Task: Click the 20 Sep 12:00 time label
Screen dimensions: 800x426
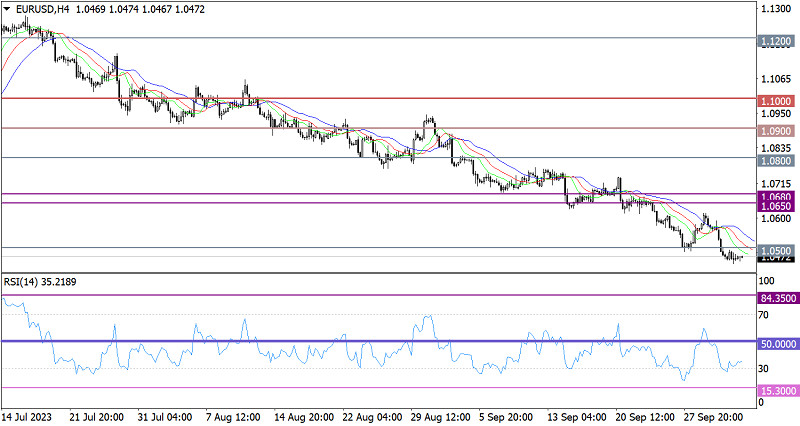Action: pyautogui.click(x=645, y=417)
